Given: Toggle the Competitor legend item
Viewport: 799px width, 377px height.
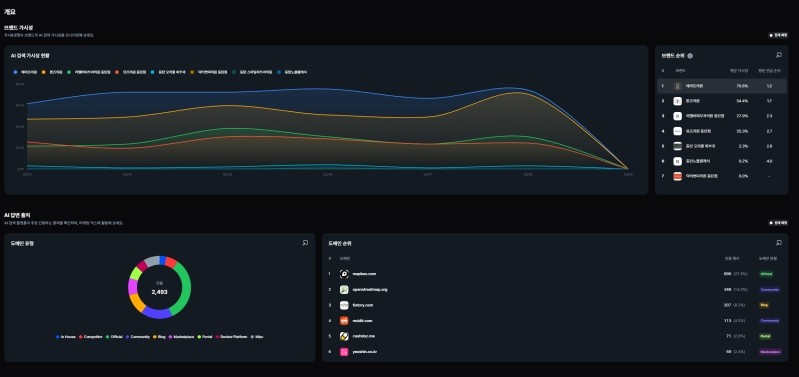Looking at the screenshot, I should click(91, 337).
